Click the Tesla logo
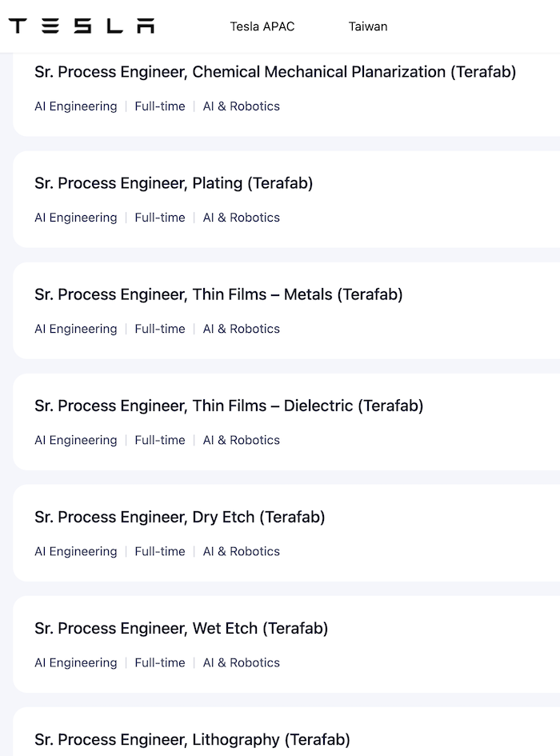This screenshot has height=756, width=560. pos(82,26)
